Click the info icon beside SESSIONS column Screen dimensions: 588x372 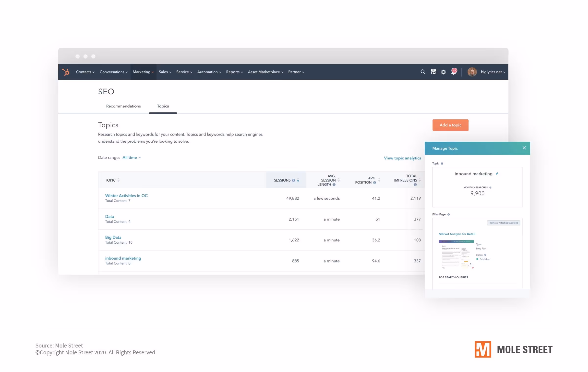[294, 180]
